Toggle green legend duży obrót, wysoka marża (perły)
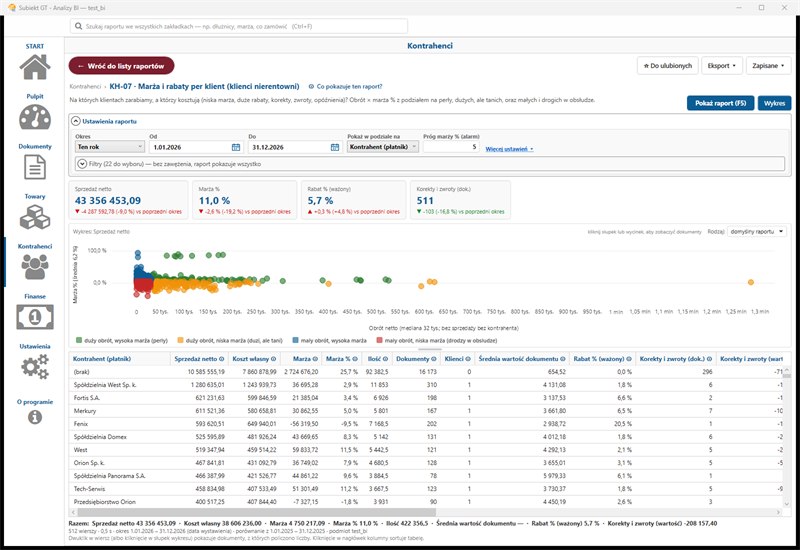This screenshot has height=550, width=800. pos(121,340)
